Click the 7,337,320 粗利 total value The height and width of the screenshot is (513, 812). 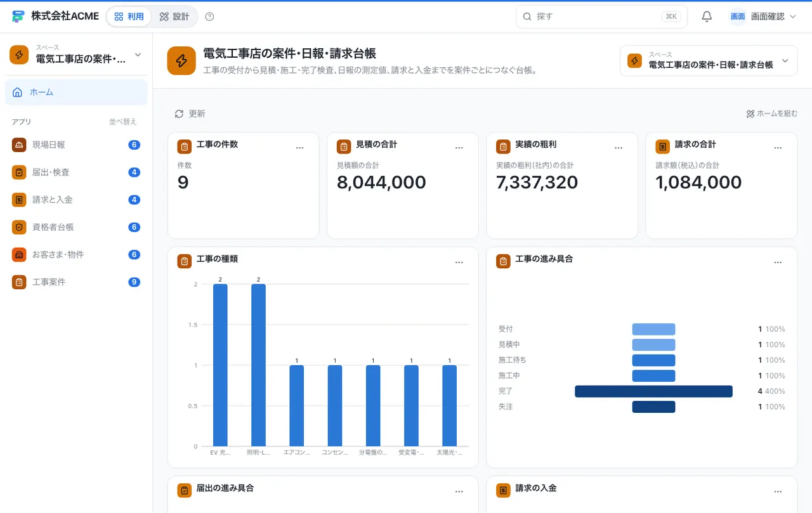click(537, 183)
